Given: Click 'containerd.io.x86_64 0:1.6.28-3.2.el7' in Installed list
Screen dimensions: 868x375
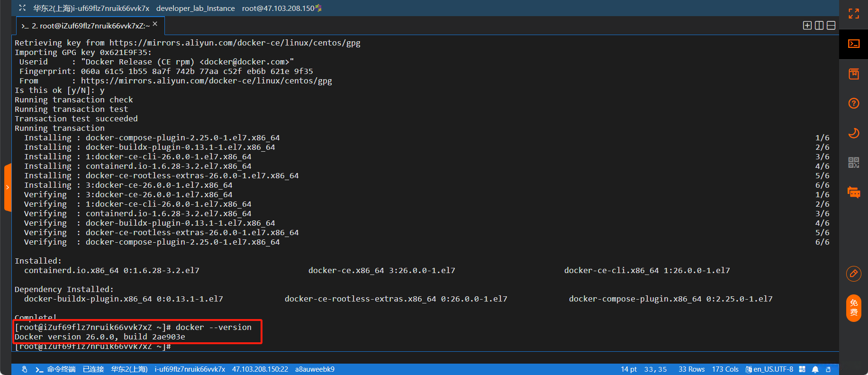Looking at the screenshot, I should 112,270.
